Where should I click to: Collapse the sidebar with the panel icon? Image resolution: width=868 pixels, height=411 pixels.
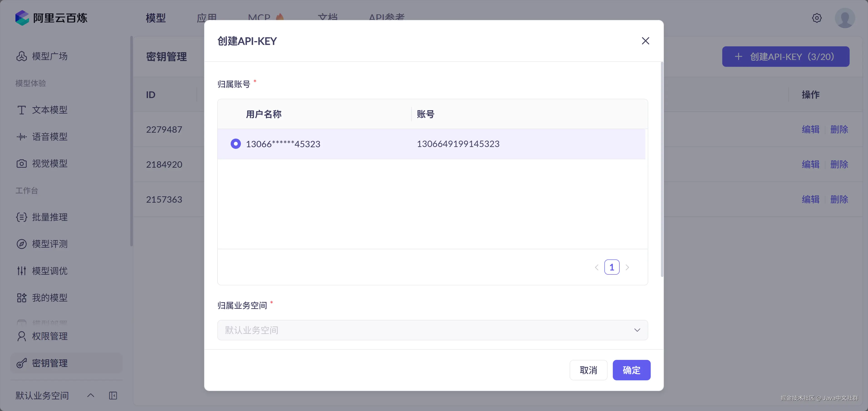(113, 396)
